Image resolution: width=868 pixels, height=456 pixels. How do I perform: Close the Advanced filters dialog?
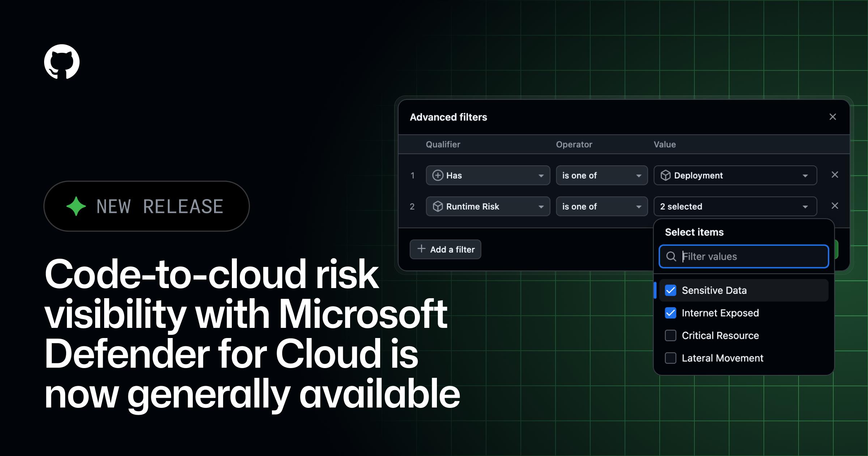[833, 117]
